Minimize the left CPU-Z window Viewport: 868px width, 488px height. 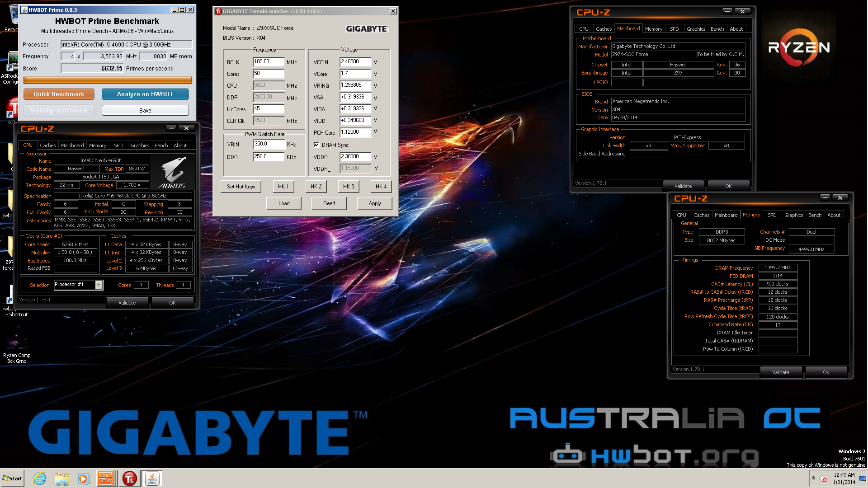(171, 128)
